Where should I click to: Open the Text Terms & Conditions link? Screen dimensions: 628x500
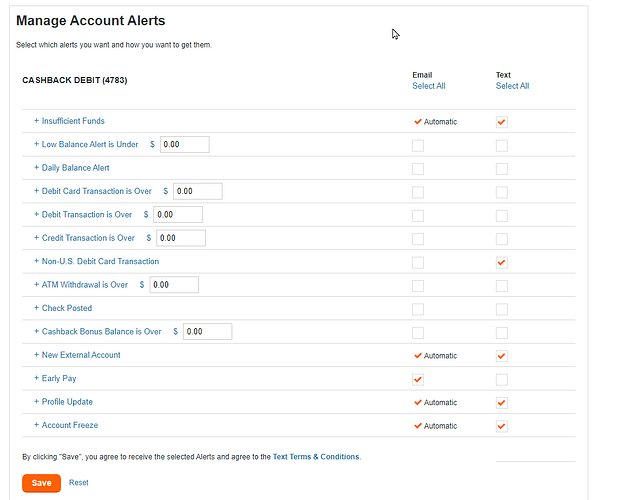pos(316,457)
